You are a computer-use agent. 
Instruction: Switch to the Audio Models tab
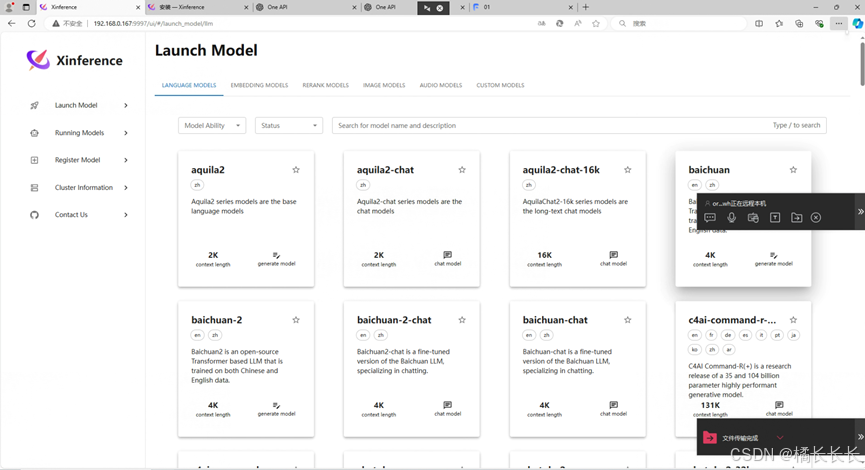(x=441, y=86)
